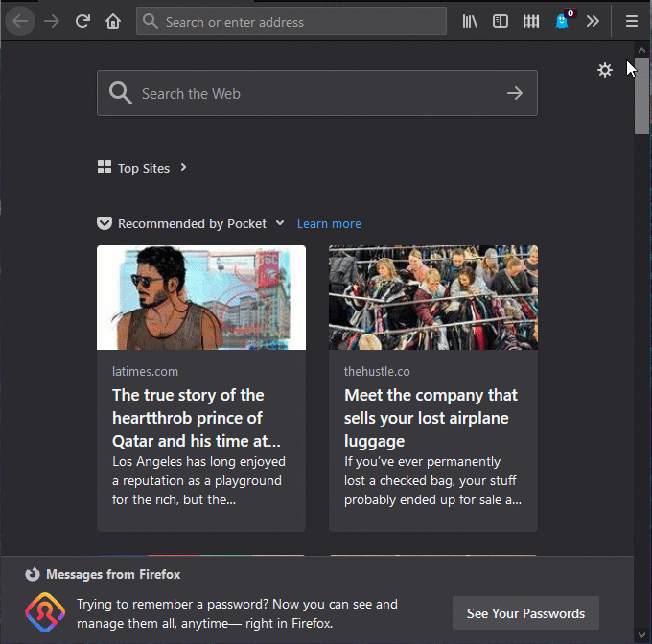Click the picket-fence extension icon in toolbar
The width and height of the screenshot is (652, 644).
[531, 21]
